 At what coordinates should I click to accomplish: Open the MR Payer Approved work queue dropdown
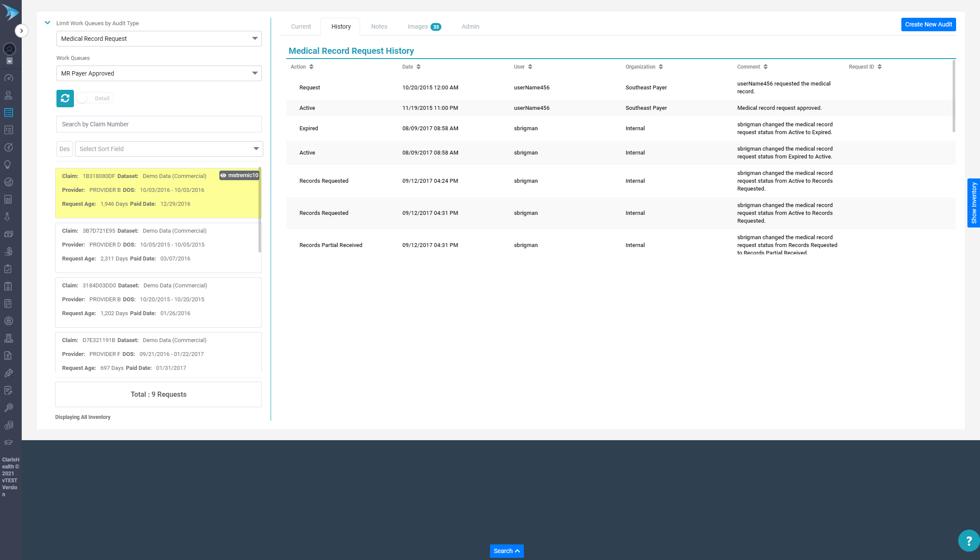(159, 73)
